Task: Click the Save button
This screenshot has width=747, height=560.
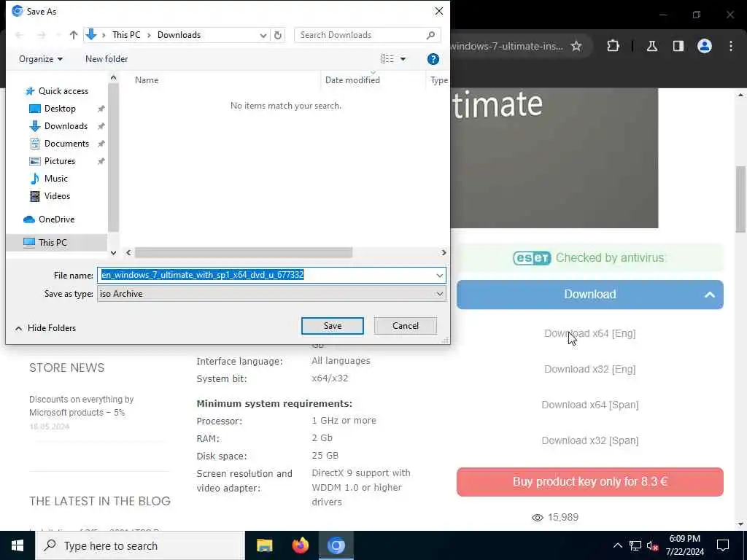Action: [333, 326]
